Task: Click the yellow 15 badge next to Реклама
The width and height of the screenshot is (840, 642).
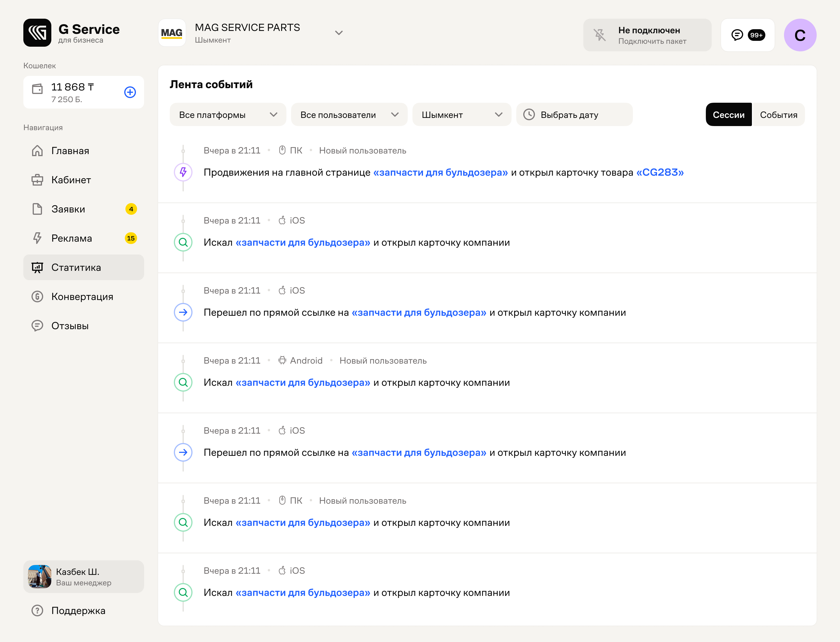Action: [131, 238]
